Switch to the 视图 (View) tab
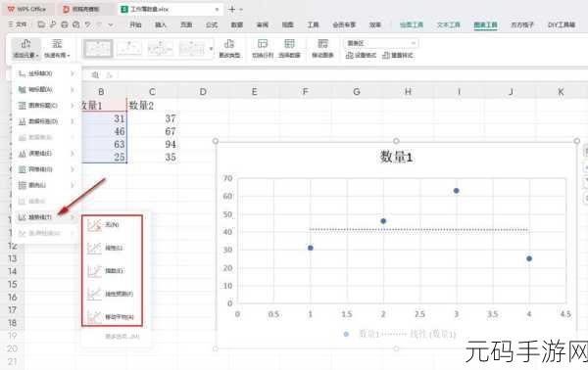 pyautogui.click(x=287, y=24)
